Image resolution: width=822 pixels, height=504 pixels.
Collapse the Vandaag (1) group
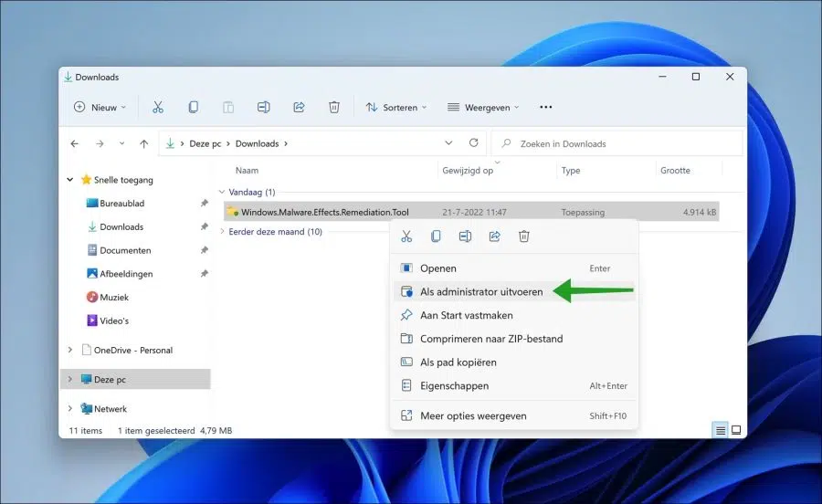[x=222, y=193]
